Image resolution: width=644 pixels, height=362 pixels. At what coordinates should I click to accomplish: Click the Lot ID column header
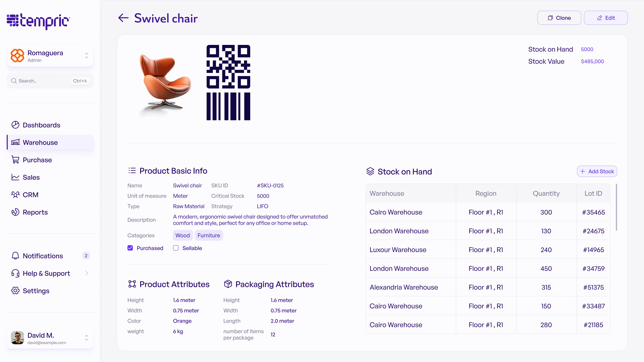coord(593,193)
